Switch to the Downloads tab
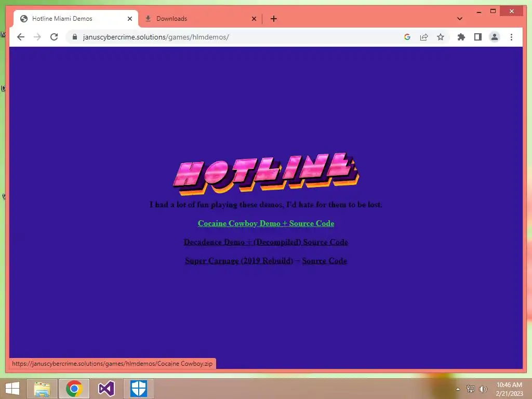Image resolution: width=532 pixels, height=399 pixels. click(201, 19)
